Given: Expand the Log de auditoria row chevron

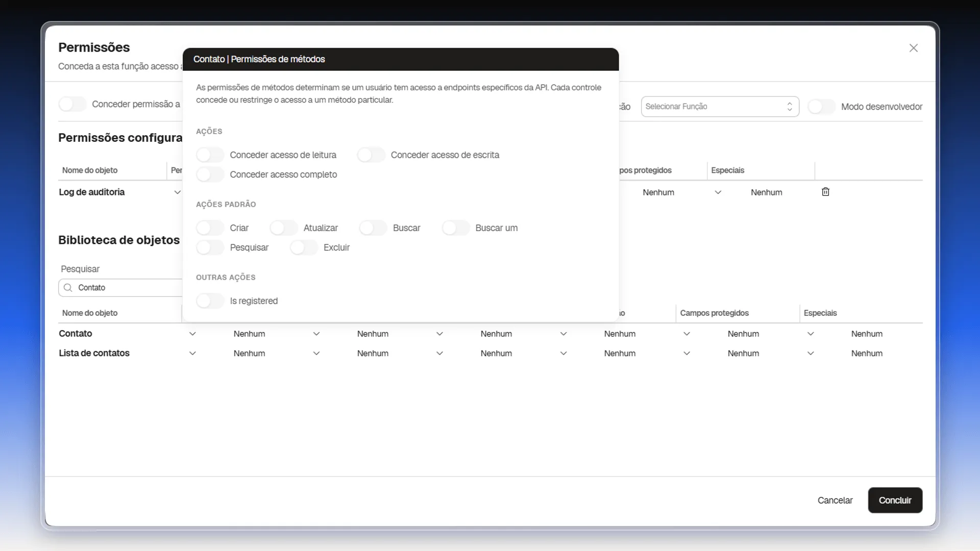Looking at the screenshot, I should 177,192.
